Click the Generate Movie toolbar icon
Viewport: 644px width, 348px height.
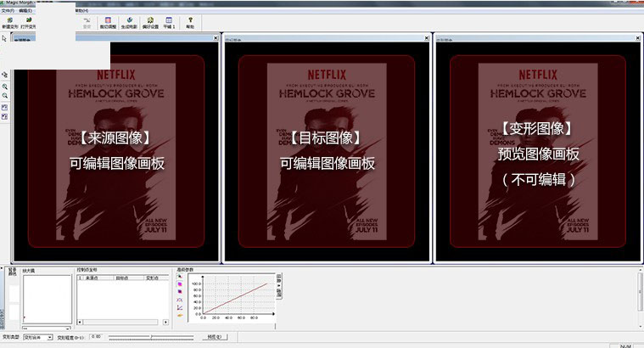coord(129,23)
